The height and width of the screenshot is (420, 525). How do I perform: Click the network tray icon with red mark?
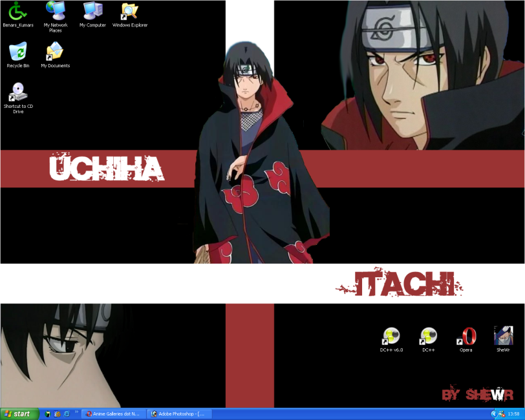click(x=501, y=414)
